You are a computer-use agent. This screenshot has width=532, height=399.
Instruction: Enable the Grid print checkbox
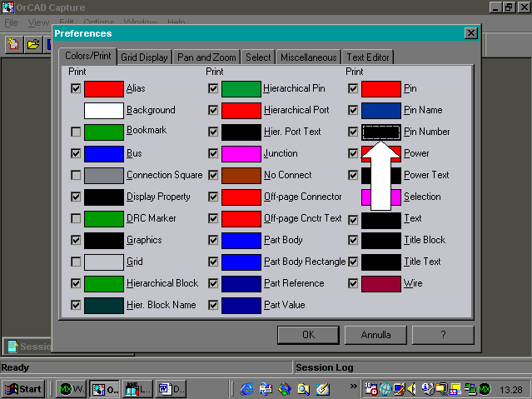(76, 262)
